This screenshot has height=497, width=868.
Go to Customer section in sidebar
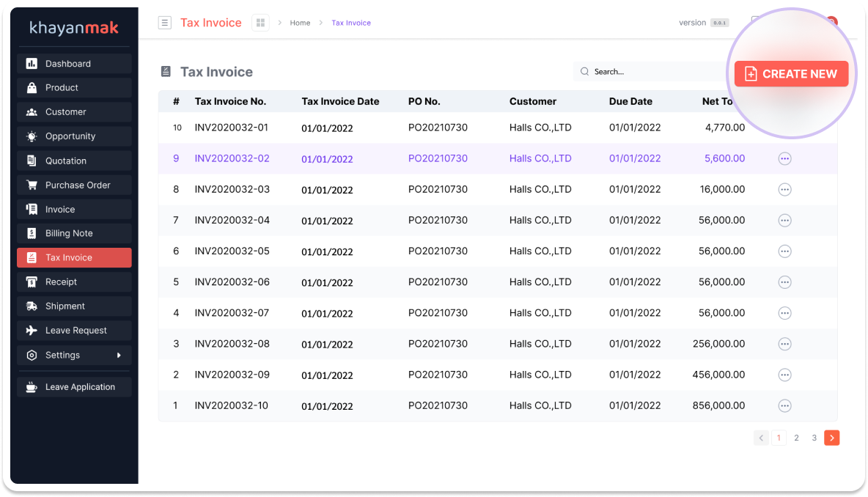[x=74, y=112]
